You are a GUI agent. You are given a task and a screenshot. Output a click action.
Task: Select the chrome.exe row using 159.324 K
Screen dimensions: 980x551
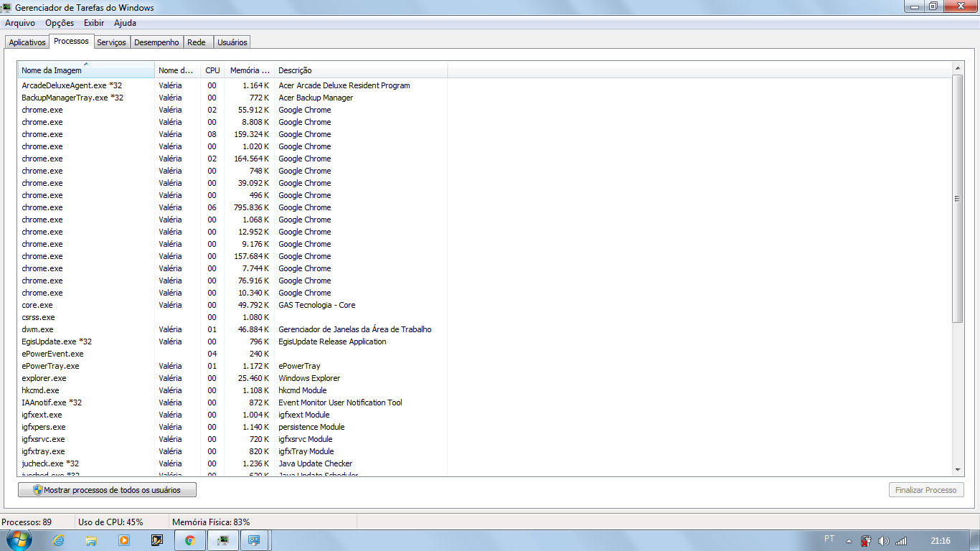pyautogui.click(x=233, y=134)
